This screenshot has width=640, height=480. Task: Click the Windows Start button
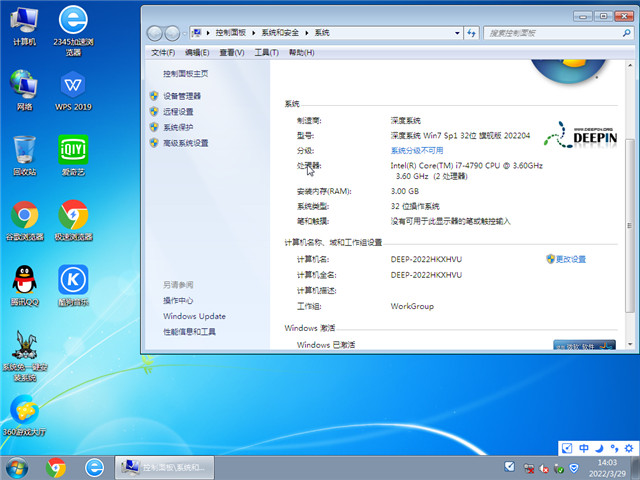click(17, 467)
